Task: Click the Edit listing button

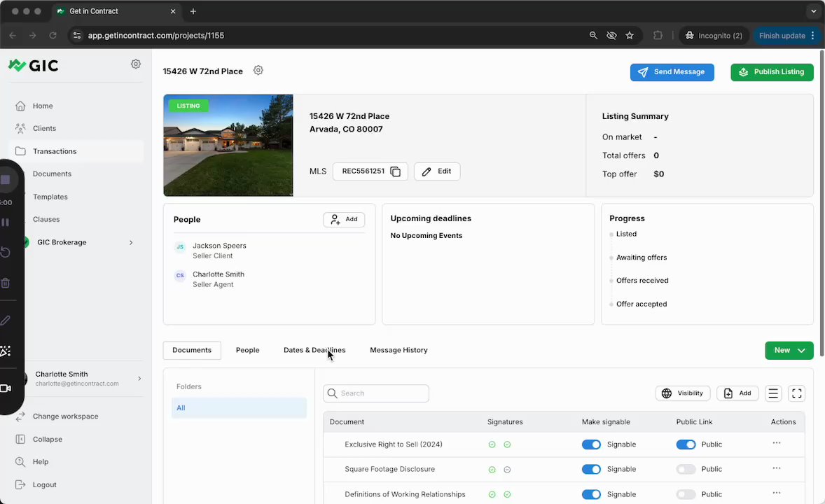Action: (437, 171)
